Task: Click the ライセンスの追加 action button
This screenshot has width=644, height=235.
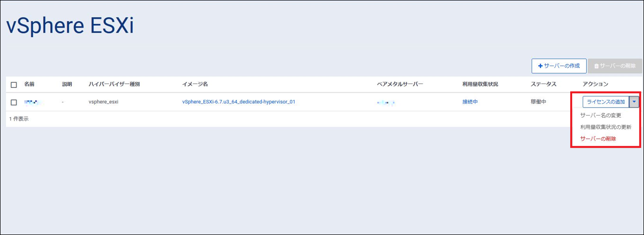Action: click(606, 101)
